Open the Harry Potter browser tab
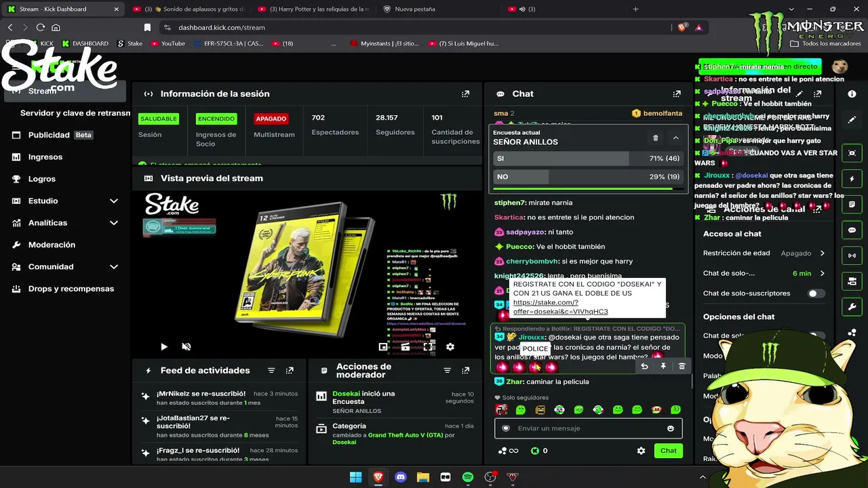This screenshot has width=868, height=488. 313,9
